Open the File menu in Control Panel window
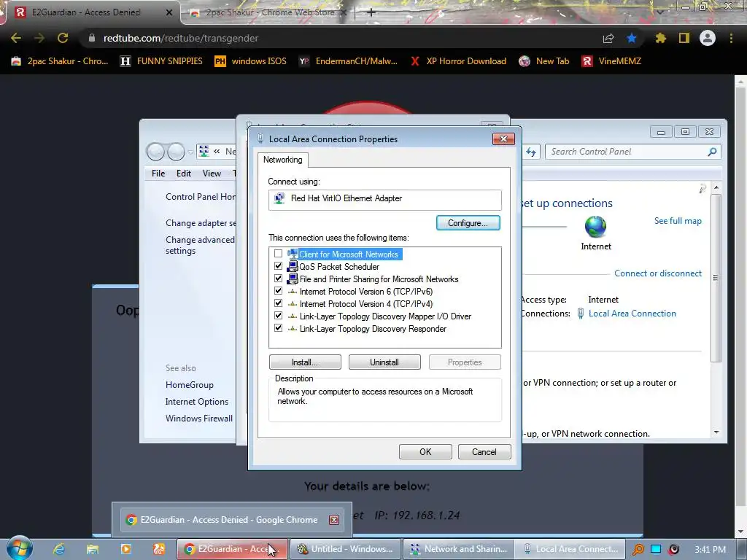The width and height of the screenshot is (747, 560). [158, 174]
